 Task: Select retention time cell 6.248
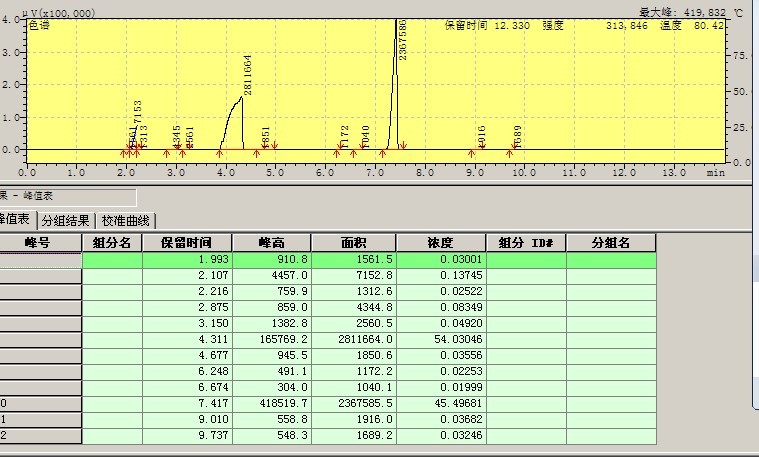coord(187,371)
